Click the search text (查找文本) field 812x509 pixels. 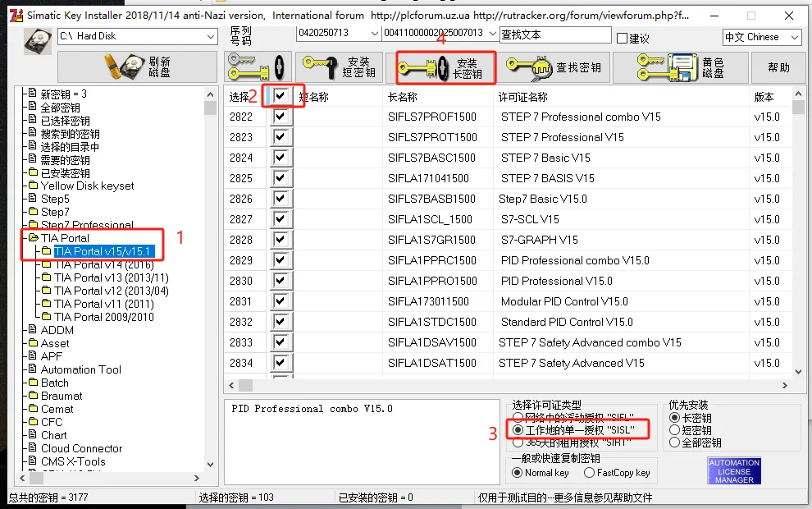click(555, 34)
